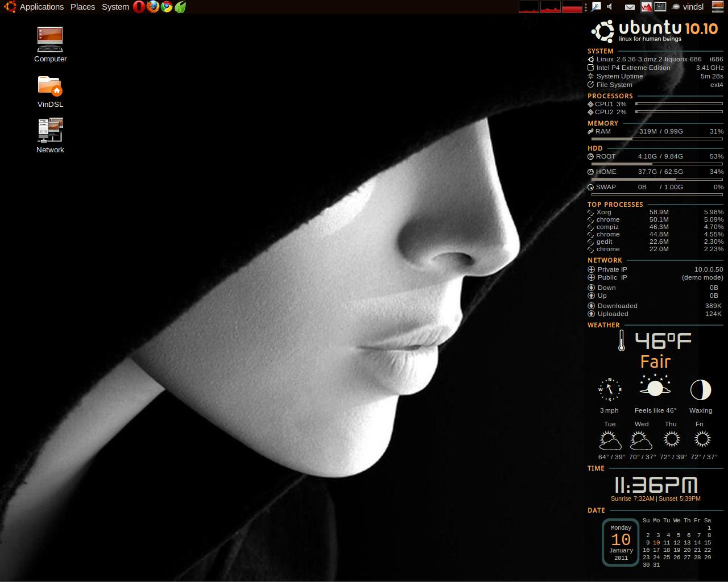Open the Applications menu
The width and height of the screenshot is (728, 582).
tap(42, 7)
